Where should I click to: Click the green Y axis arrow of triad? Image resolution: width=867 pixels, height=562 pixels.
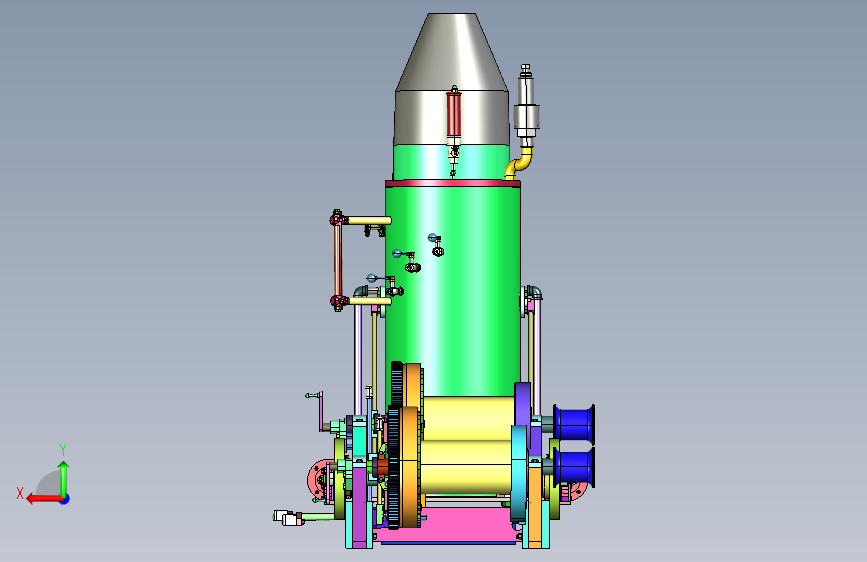[x=64, y=478]
